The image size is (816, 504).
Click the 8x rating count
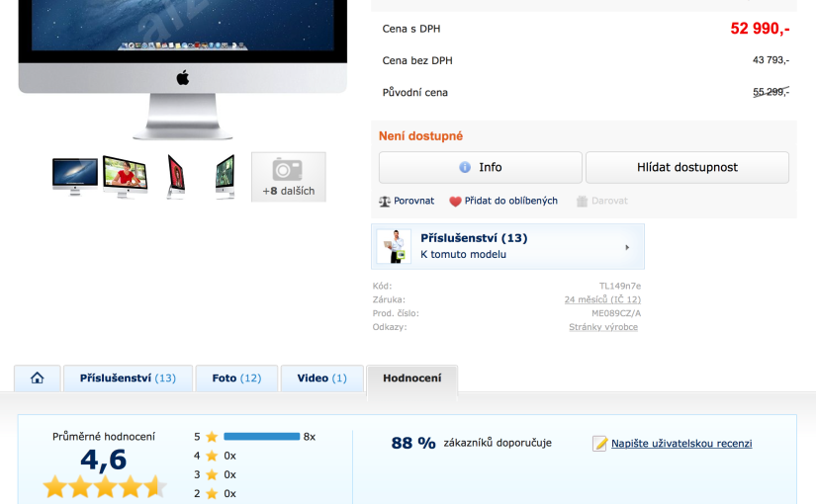[310, 437]
